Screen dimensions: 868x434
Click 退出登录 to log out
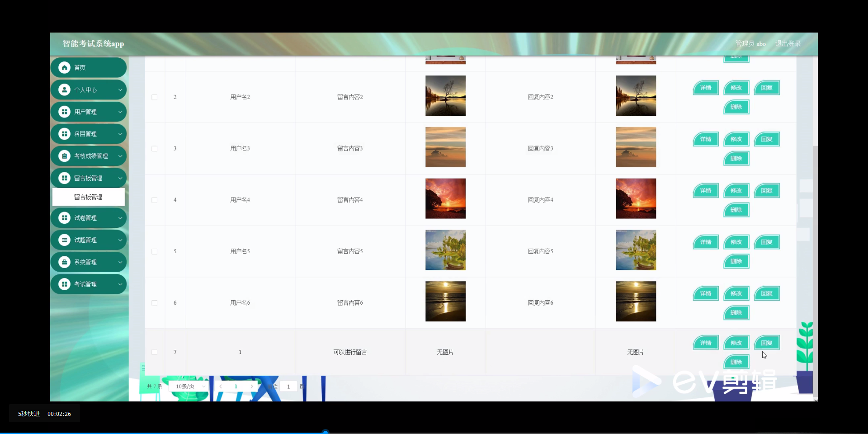click(788, 43)
